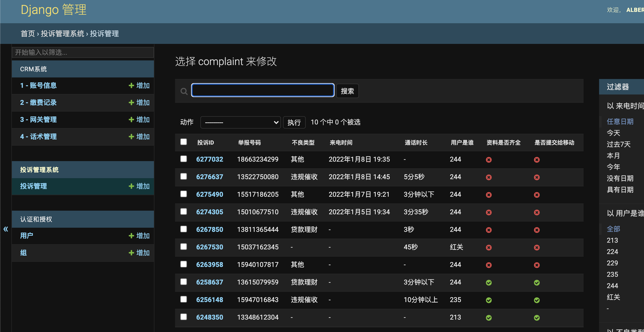This screenshot has width=644, height=332.
Task: Open complaint link 6276637
Action: click(x=210, y=177)
